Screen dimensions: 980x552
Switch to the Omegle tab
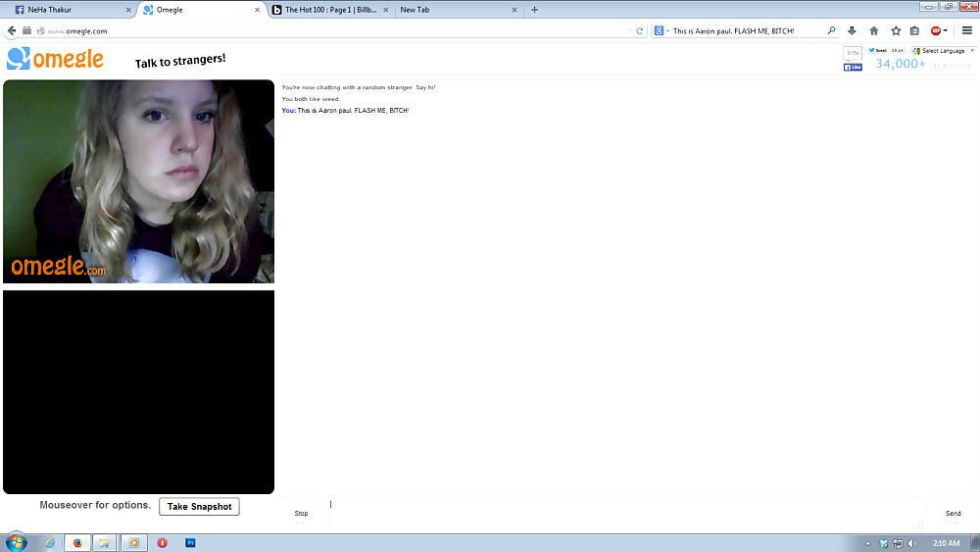(x=201, y=10)
